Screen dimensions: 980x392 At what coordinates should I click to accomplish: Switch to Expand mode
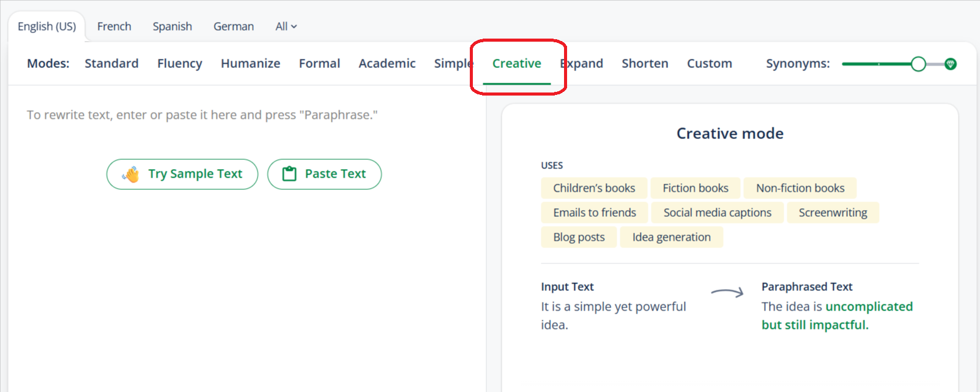click(582, 63)
